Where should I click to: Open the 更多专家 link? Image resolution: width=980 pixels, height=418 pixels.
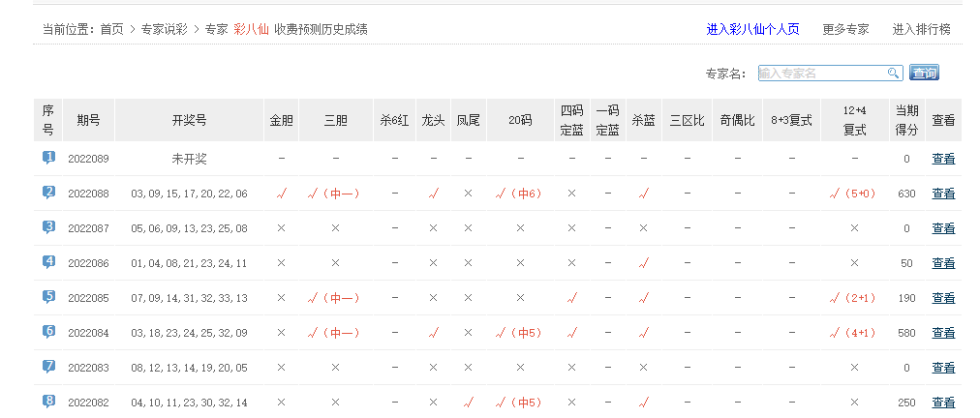click(845, 29)
